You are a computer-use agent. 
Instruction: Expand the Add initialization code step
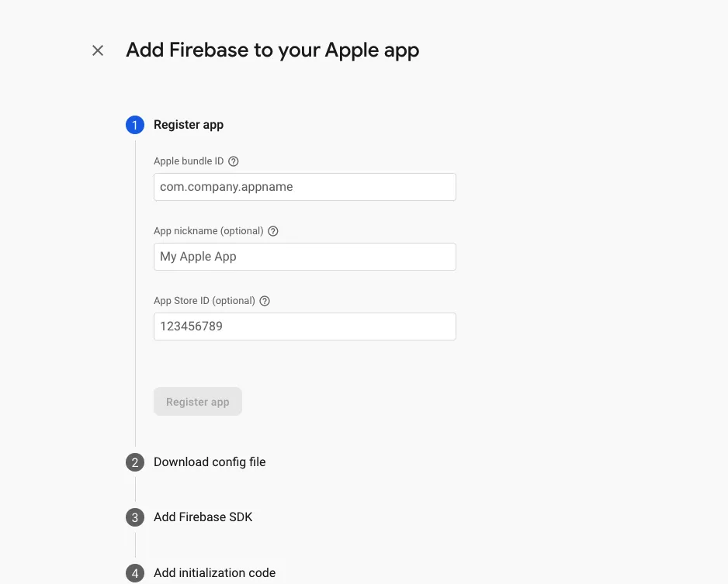point(214,573)
